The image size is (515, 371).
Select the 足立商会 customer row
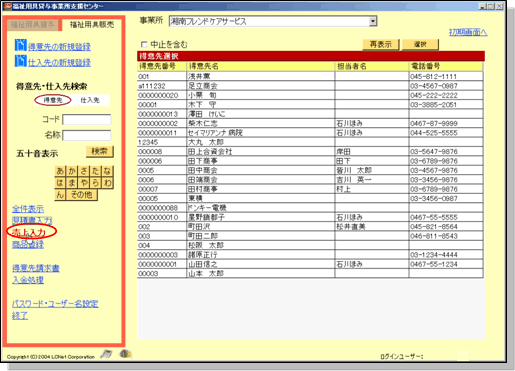click(x=310, y=86)
